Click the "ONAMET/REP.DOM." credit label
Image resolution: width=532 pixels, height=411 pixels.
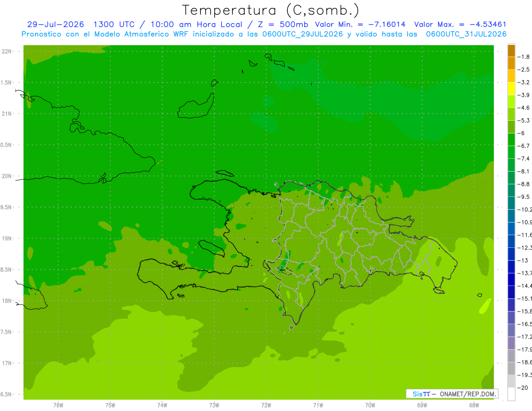(467, 394)
